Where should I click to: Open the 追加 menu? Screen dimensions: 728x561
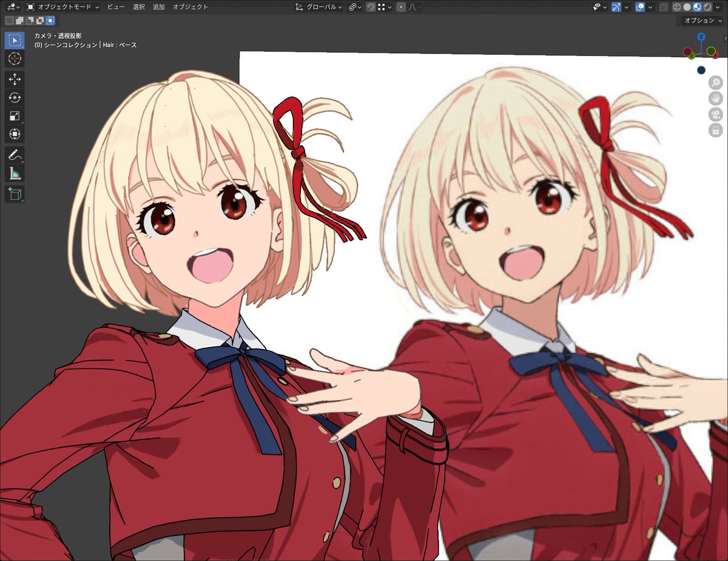158,7
